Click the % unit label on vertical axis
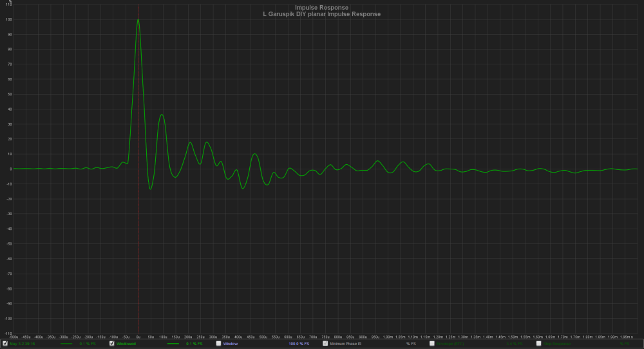The image size is (644, 349). 10,2
